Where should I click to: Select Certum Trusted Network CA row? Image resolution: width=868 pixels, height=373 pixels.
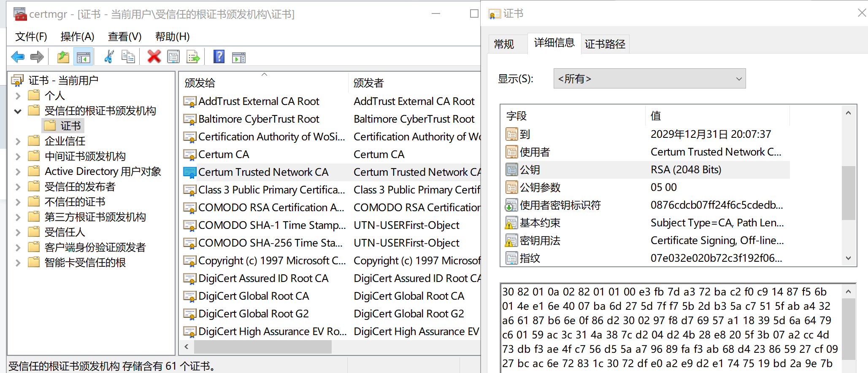click(x=331, y=172)
